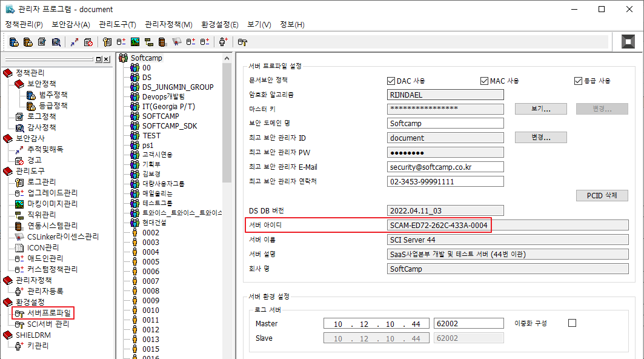Viewport: 644px width, 359px height.
Task: Click the 관리자등록 person icon in toolbar
Action: point(224,42)
